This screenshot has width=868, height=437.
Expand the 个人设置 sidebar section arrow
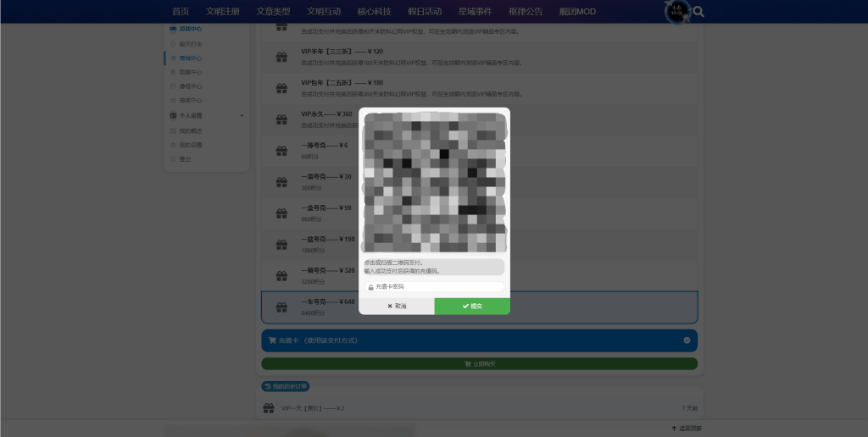(242, 116)
